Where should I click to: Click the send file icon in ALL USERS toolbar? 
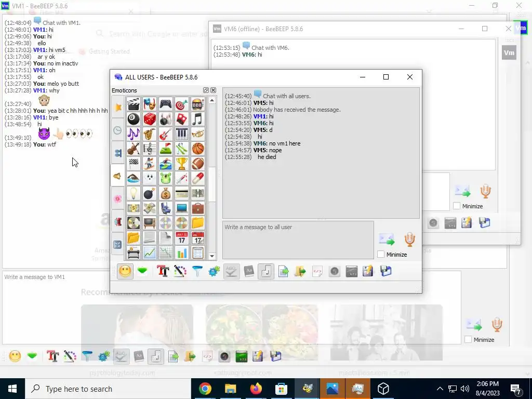tap(283, 271)
